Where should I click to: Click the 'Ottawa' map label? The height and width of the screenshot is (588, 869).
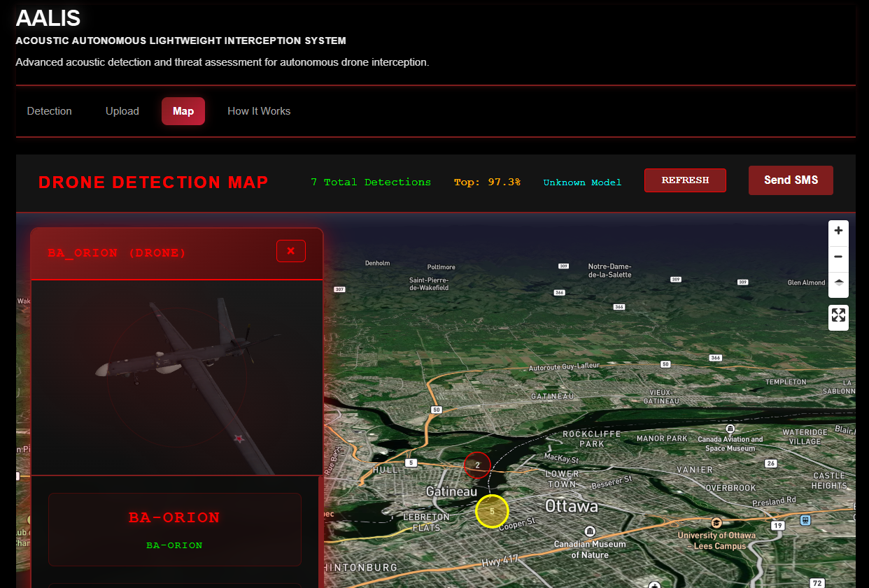coord(572,506)
